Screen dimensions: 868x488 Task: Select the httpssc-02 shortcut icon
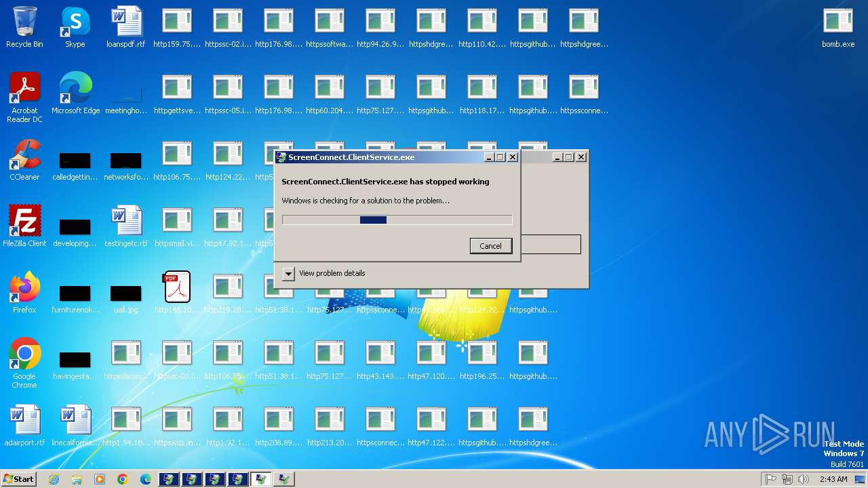[x=228, y=27]
